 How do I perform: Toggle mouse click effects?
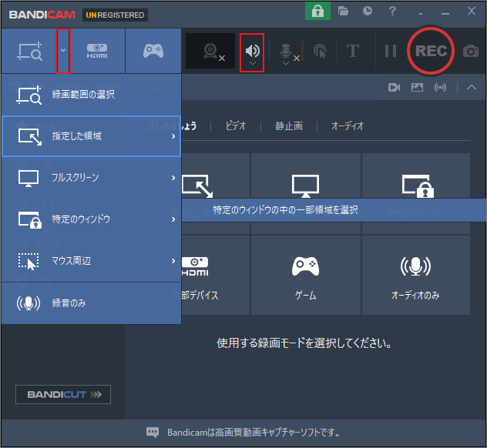point(320,52)
